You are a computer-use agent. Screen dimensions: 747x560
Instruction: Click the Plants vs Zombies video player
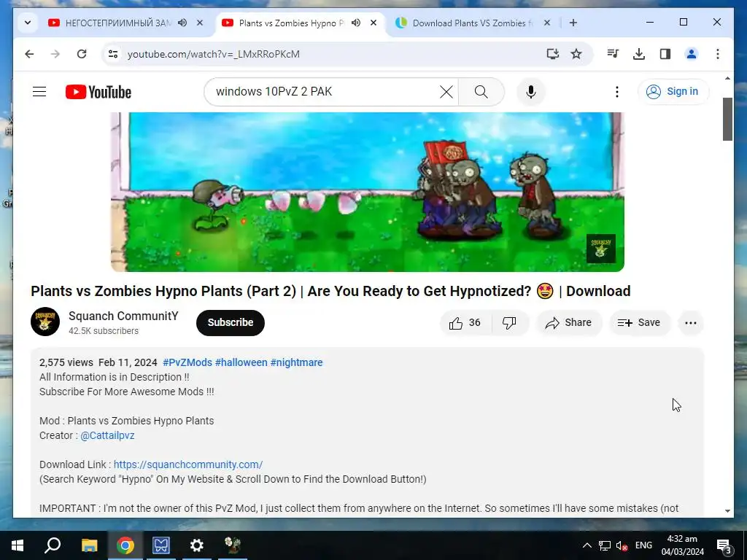(x=368, y=192)
